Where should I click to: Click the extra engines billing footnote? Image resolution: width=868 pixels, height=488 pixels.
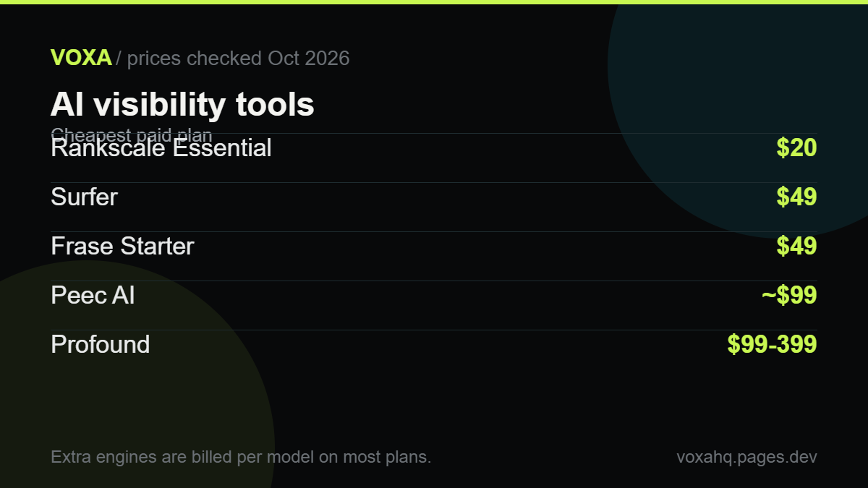click(241, 457)
